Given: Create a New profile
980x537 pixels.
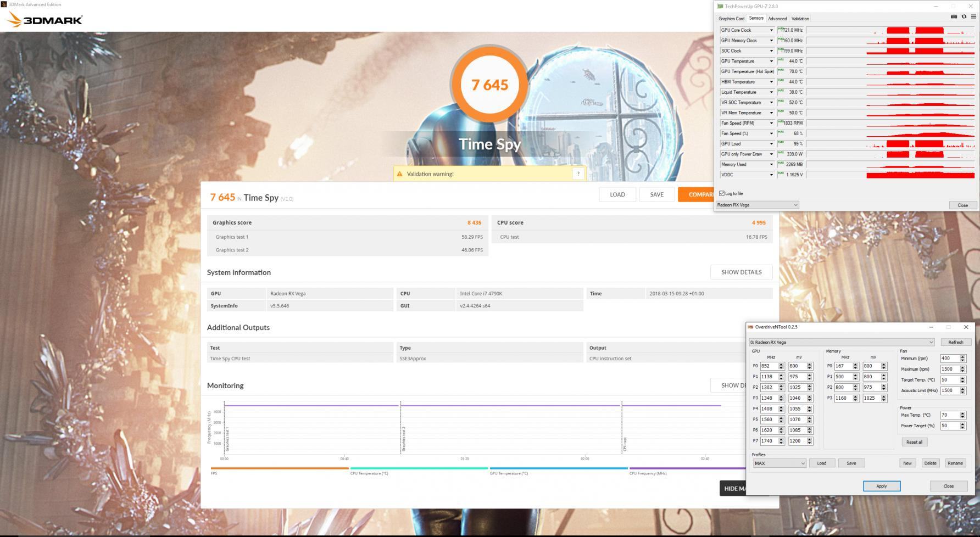Looking at the screenshot, I should tap(907, 463).
